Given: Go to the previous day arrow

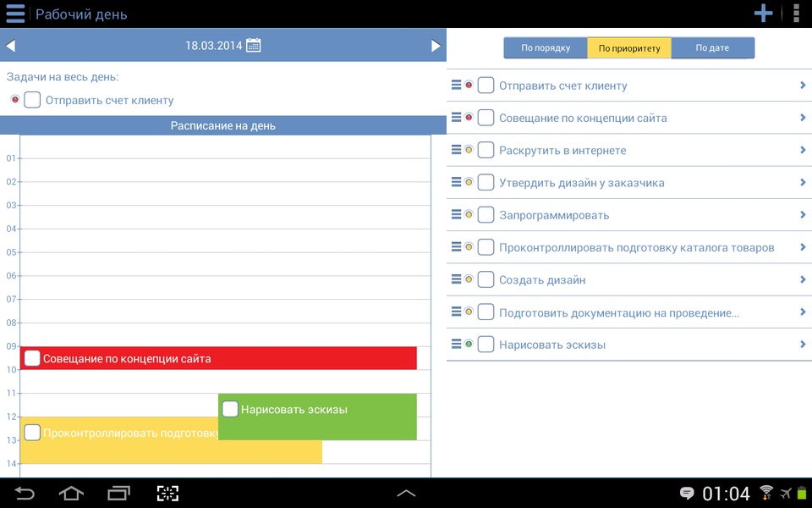Looking at the screenshot, I should 10,46.
